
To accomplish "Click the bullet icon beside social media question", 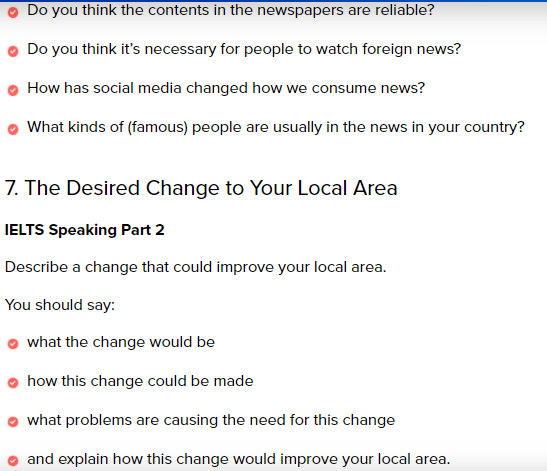I will pyautogui.click(x=13, y=90).
